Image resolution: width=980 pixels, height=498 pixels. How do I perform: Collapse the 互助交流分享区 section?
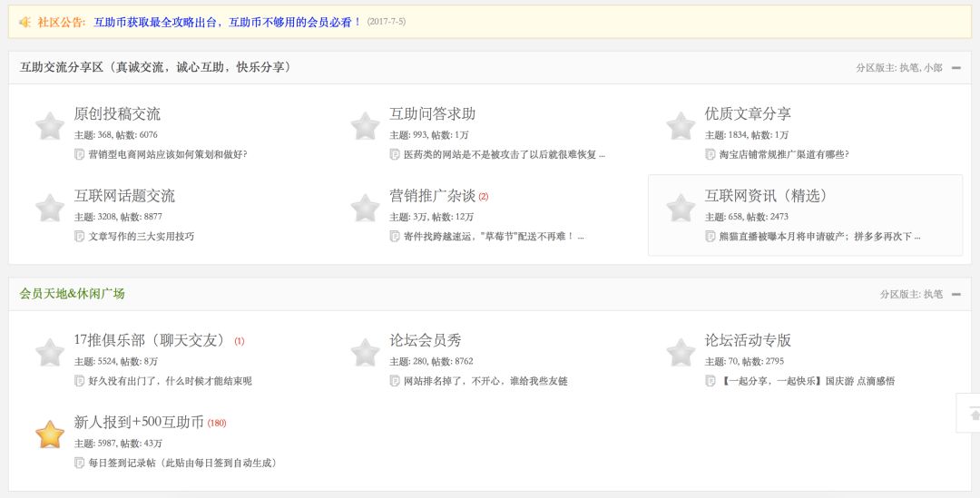coord(956,67)
